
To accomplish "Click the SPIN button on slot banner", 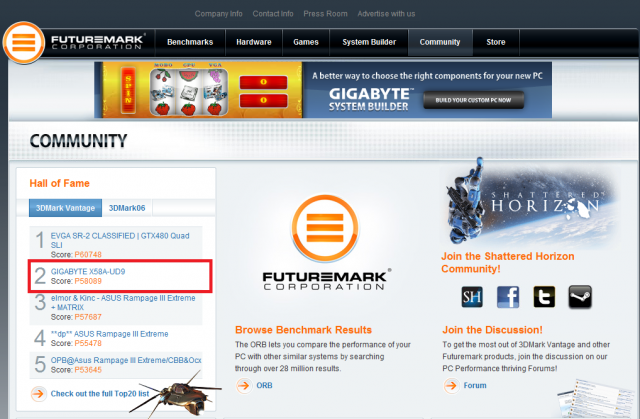I will (128, 90).
